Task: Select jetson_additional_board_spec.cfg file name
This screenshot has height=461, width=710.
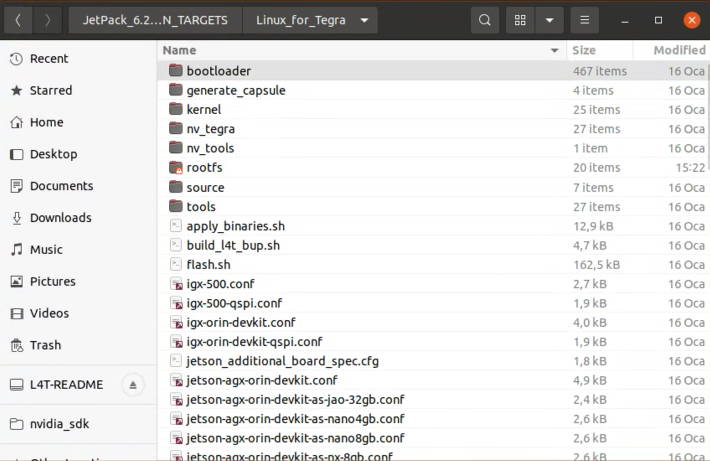Action: click(x=283, y=361)
